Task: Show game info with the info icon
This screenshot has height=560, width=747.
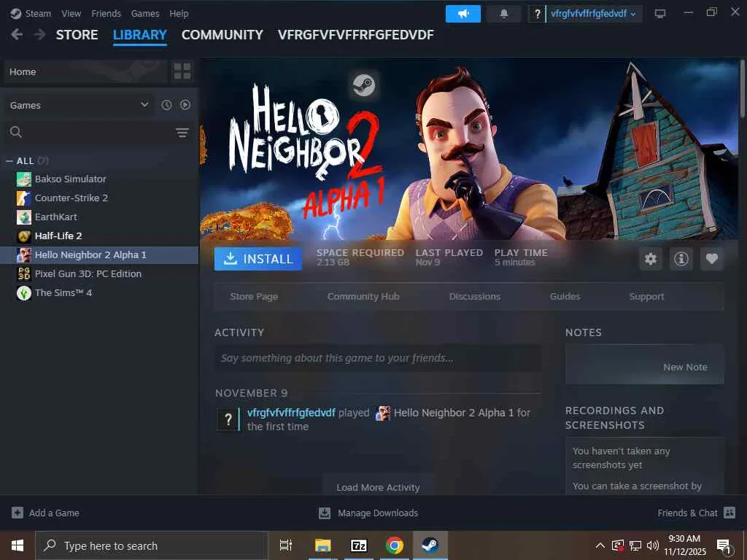Action: point(681,259)
